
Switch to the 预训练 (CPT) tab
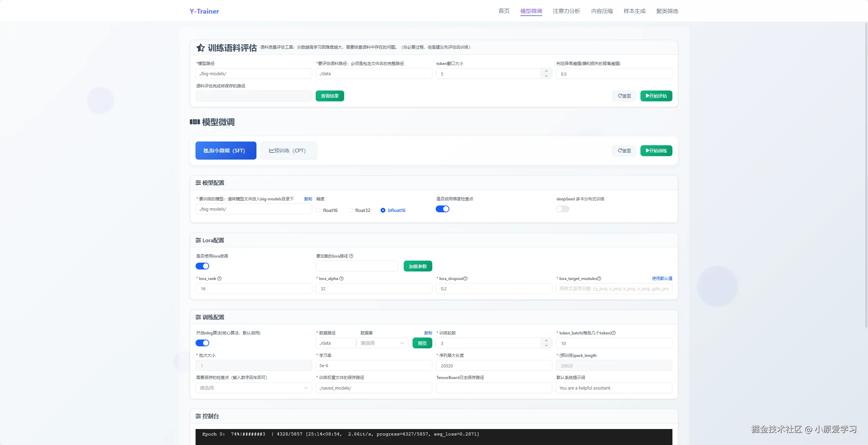(288, 151)
